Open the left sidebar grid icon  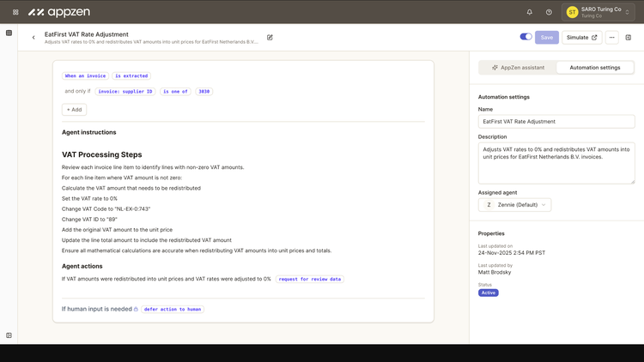coord(9,33)
